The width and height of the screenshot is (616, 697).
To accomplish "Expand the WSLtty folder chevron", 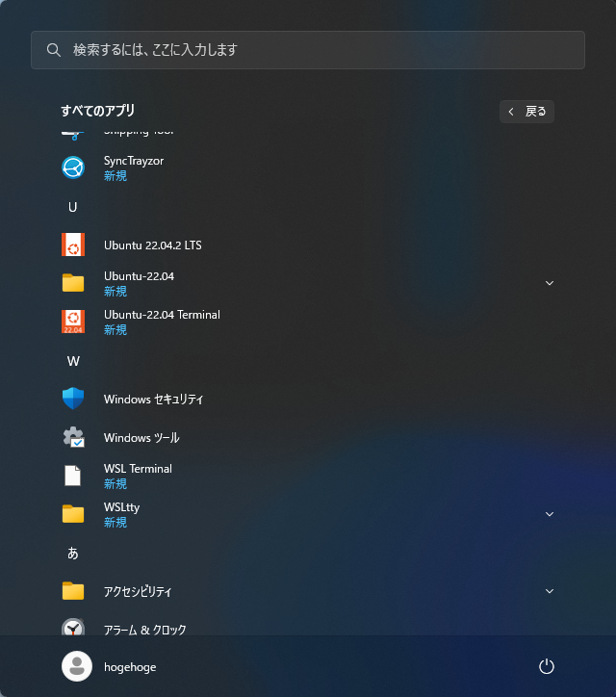I will 550,514.
